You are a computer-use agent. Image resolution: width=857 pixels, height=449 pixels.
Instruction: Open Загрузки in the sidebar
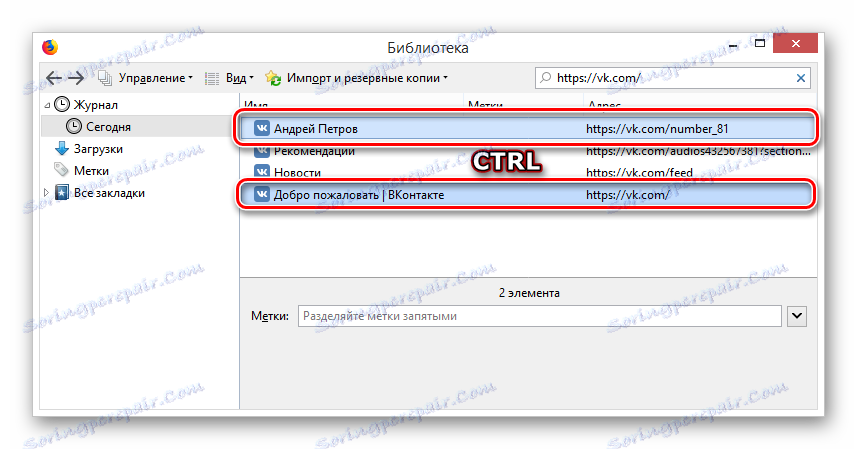tap(98, 149)
